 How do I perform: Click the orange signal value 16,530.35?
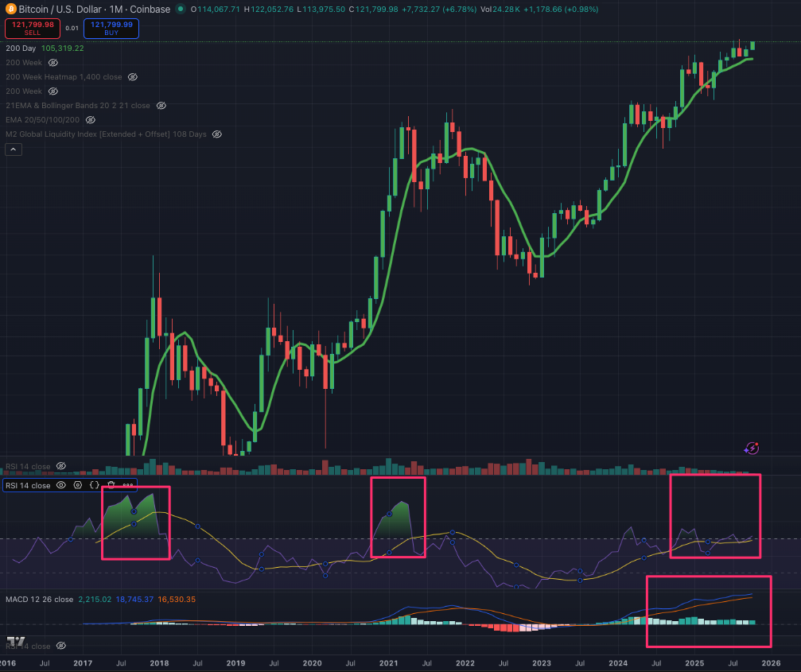(177, 599)
